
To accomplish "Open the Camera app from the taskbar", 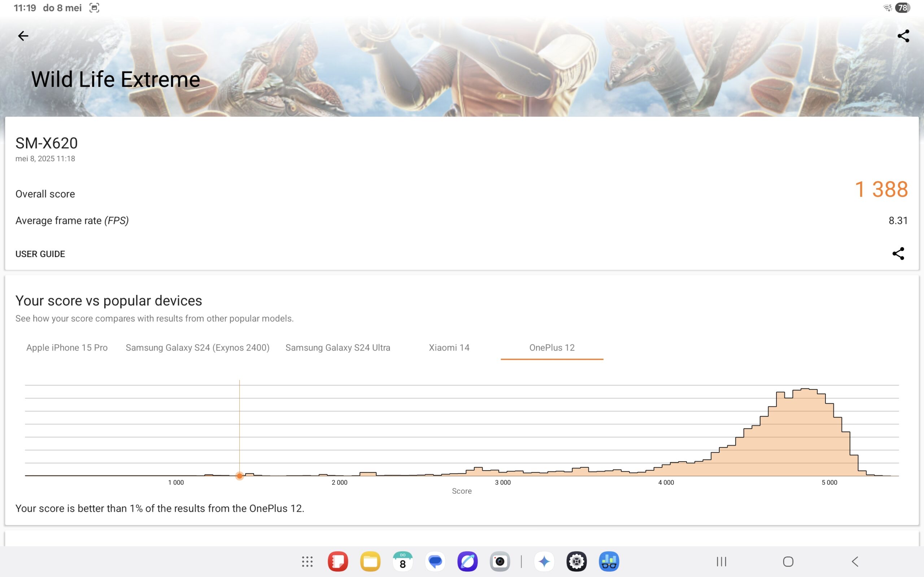I will coord(500,562).
